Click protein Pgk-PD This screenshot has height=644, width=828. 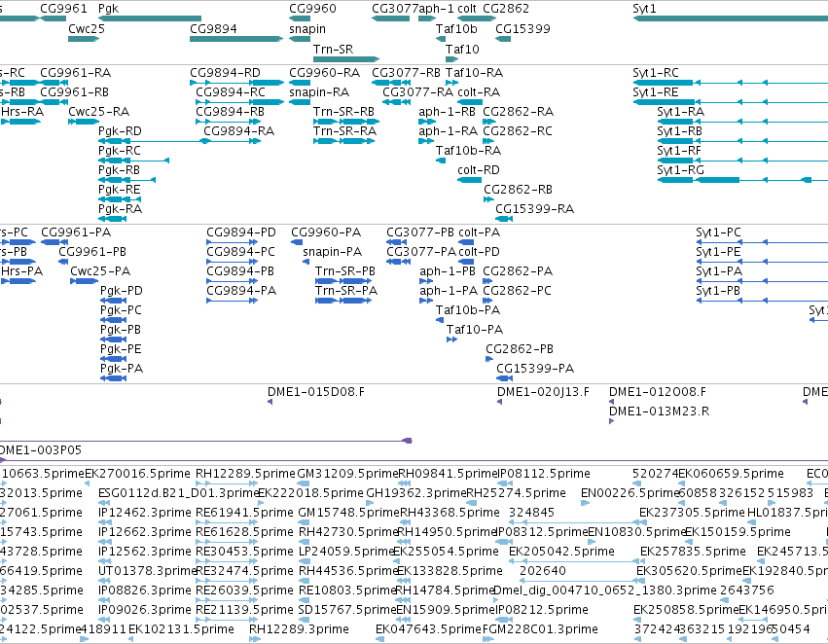[122, 291]
